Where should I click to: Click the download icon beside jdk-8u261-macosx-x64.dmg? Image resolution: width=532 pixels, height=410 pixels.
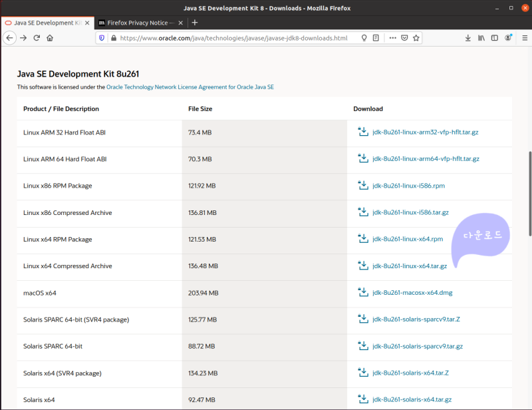click(x=363, y=292)
